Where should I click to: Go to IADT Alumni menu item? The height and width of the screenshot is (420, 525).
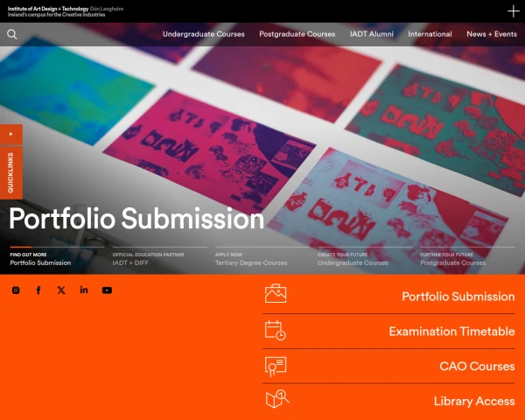pos(372,34)
